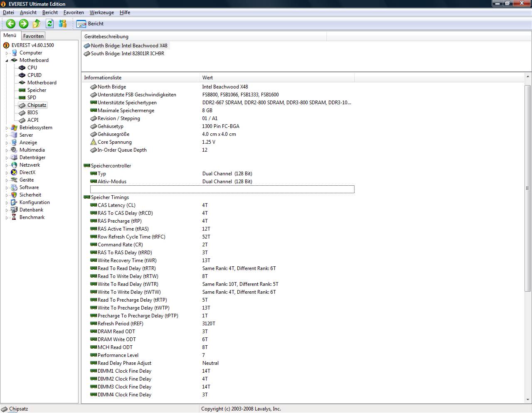Click the Gerätebeschreibung column header

point(204,37)
